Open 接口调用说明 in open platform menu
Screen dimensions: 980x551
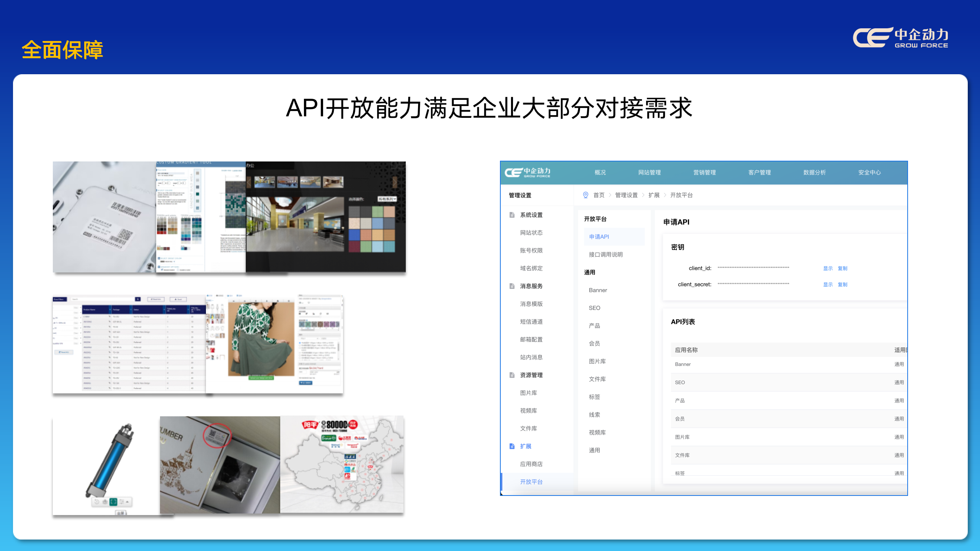point(606,254)
